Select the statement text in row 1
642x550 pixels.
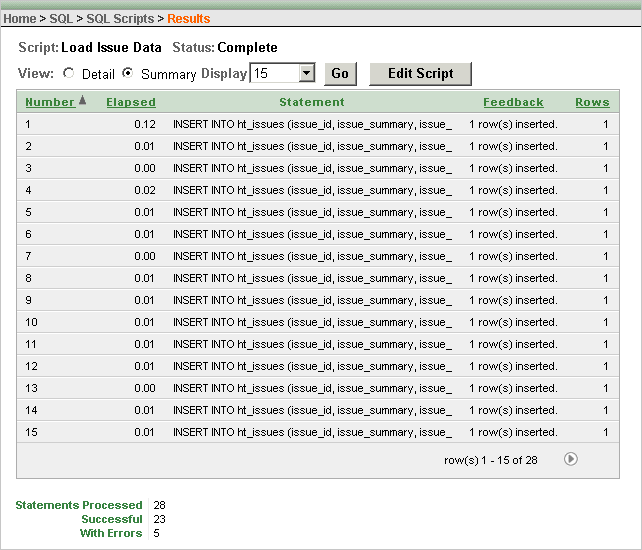tap(312, 125)
